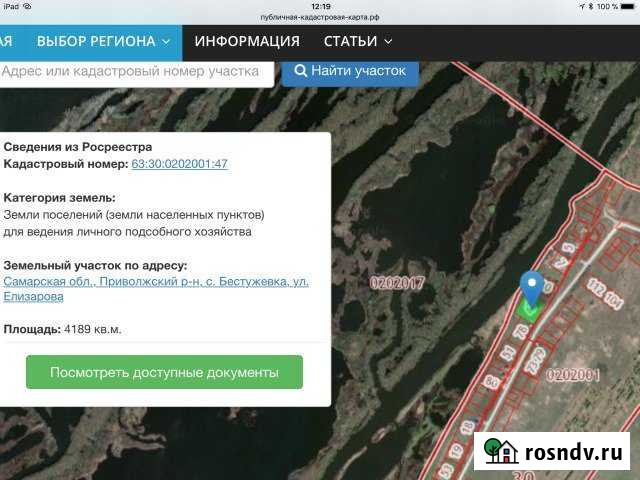Open the ВЫБОР РЕГИОНА dropdown menu
640x480 pixels.
(104, 42)
